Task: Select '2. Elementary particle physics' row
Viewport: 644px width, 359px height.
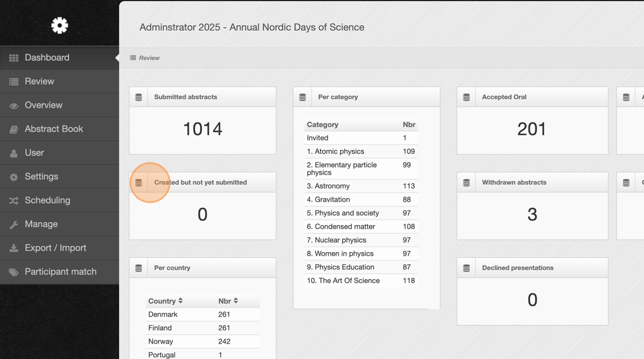Action: coord(361,169)
